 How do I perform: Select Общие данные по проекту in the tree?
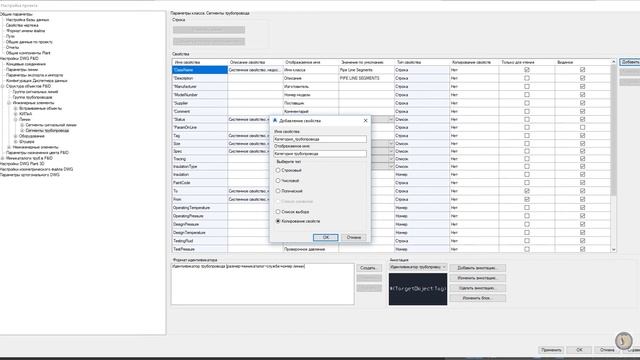tap(29, 42)
